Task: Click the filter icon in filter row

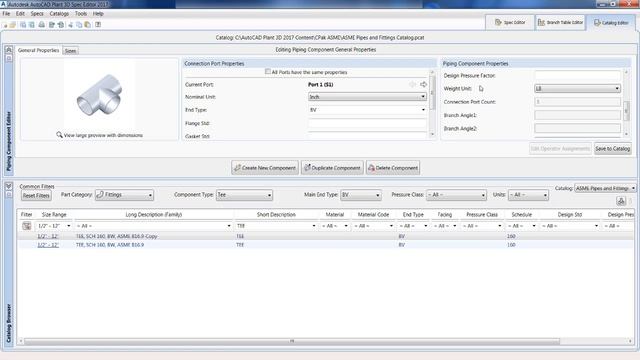Action: point(27,226)
